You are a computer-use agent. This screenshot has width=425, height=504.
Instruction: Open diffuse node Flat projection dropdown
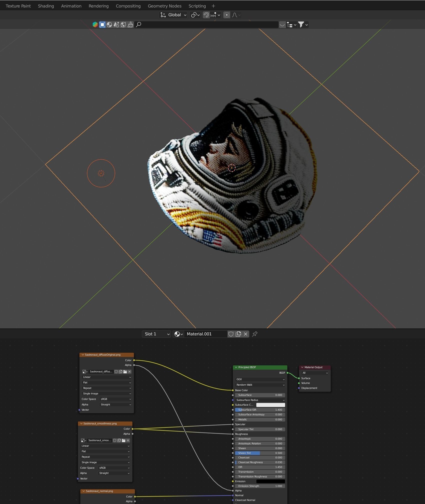pos(107,383)
